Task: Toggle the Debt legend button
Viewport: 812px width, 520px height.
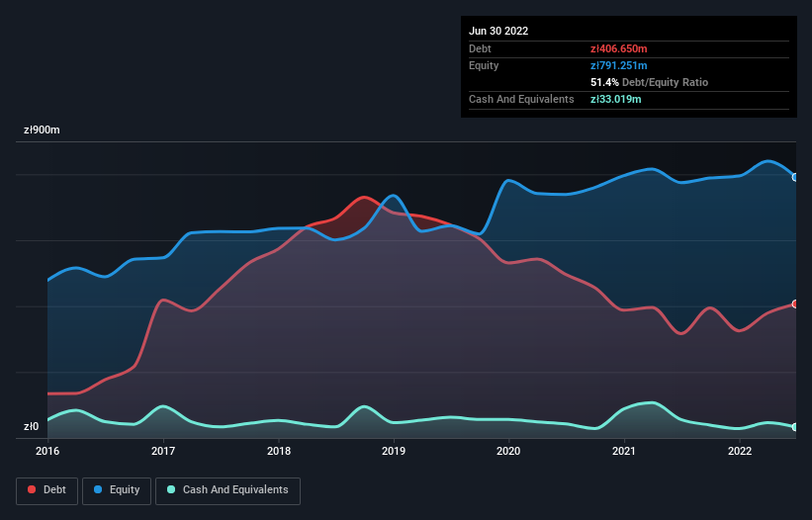Action: (47, 490)
